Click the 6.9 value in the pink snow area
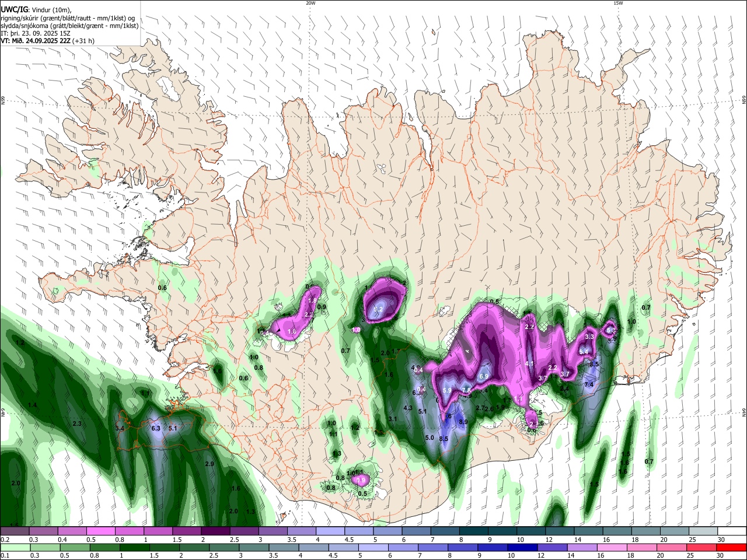This screenshot has height=560, width=747. (483, 377)
